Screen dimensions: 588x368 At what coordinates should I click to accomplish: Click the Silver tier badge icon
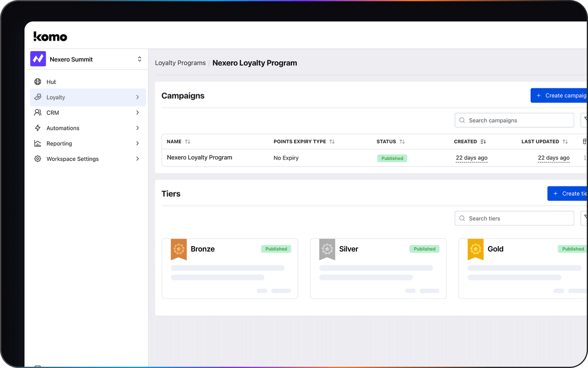[x=327, y=249]
